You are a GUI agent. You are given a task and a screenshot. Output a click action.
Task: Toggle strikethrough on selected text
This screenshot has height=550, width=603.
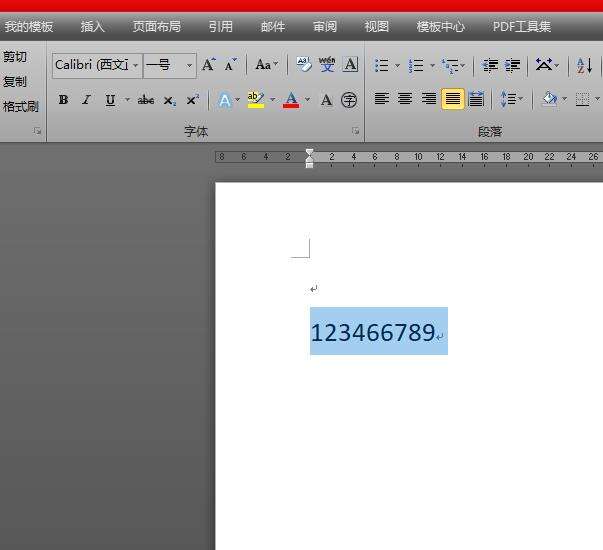coord(146,100)
